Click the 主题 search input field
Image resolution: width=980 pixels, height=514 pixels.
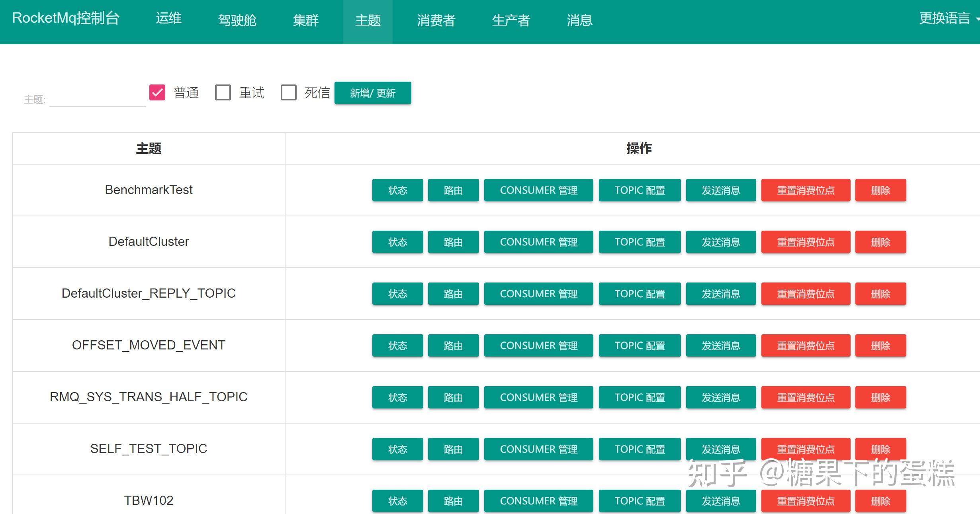[x=97, y=100]
